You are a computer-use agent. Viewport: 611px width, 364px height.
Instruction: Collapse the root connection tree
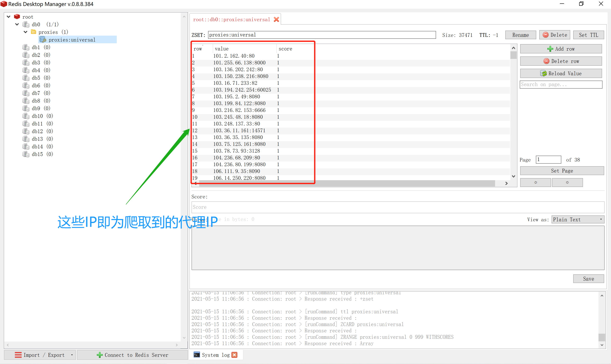8,17
